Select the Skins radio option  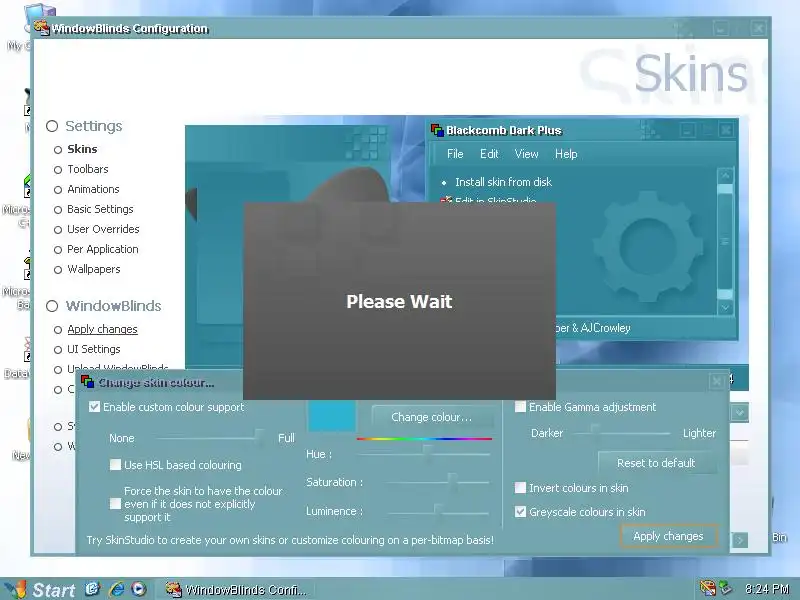(58, 150)
